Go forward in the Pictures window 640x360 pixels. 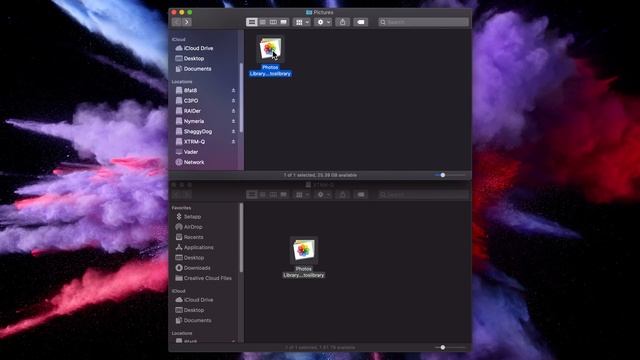tap(187, 22)
